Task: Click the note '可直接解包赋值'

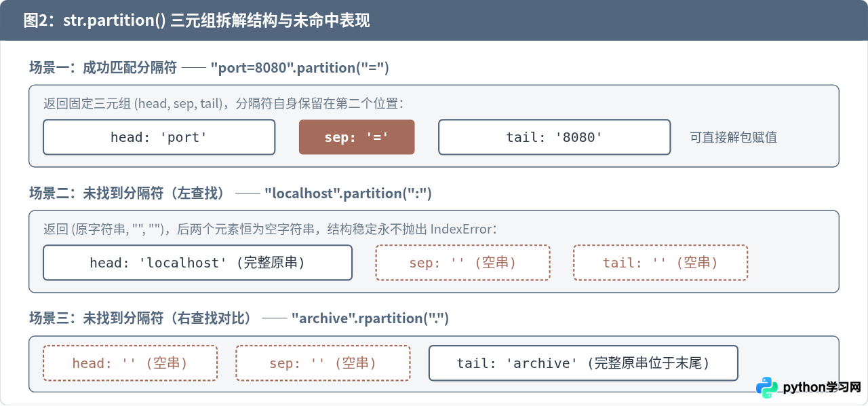Action: (x=734, y=137)
